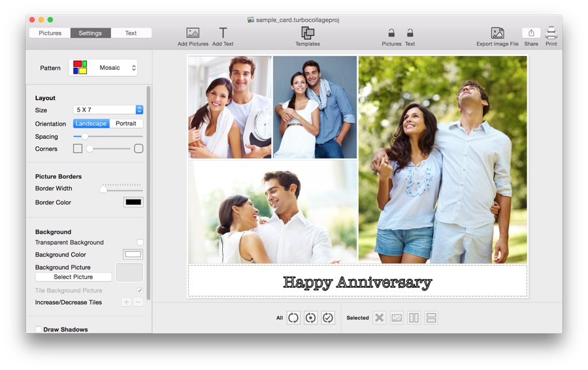Open the Add Pictures tool
This screenshot has width=588, height=370.
coord(193,37)
